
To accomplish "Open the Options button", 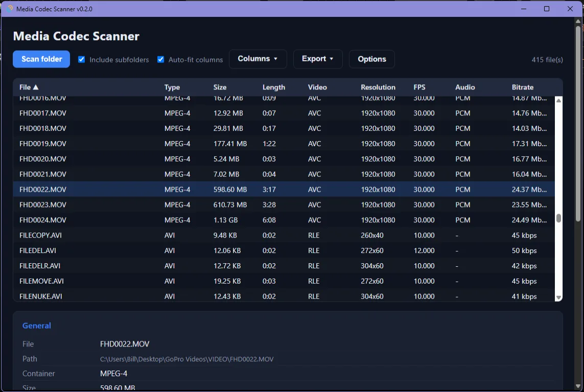I will [371, 59].
